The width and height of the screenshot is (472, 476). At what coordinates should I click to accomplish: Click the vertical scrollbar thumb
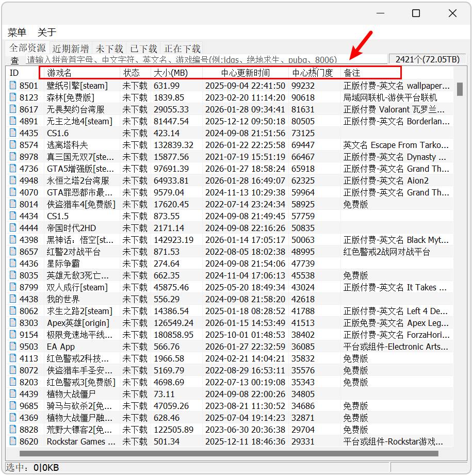tap(460, 89)
